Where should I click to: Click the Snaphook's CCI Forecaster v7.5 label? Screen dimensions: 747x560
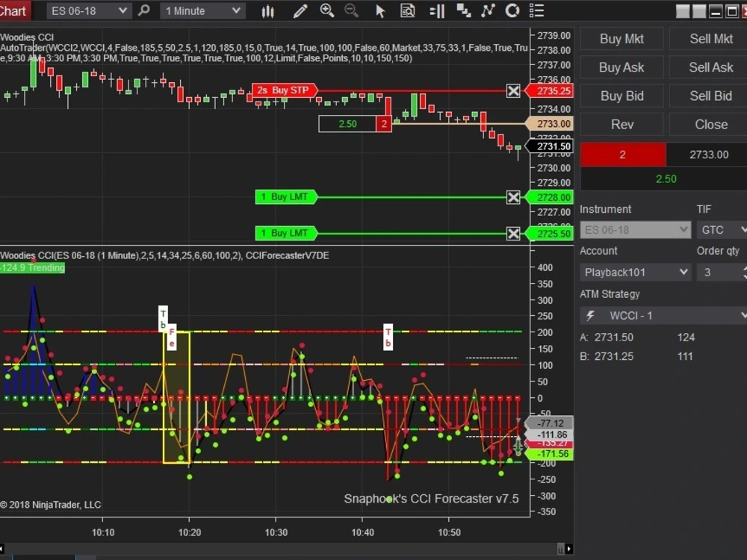pyautogui.click(x=431, y=499)
